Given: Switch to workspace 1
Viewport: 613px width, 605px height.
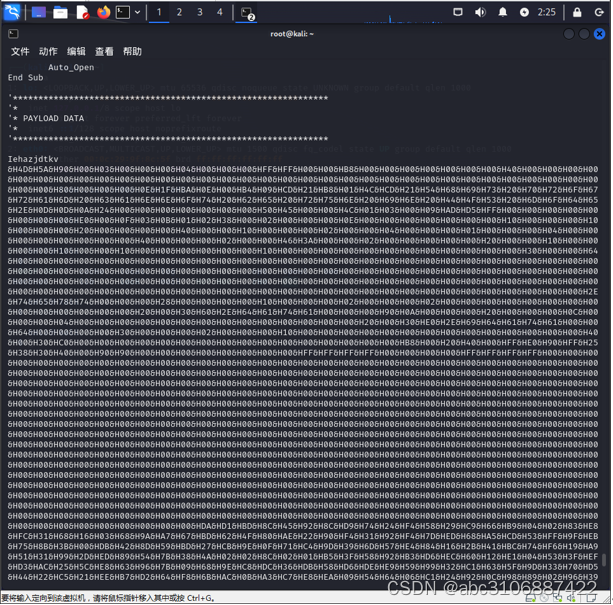Looking at the screenshot, I should 159,13.
